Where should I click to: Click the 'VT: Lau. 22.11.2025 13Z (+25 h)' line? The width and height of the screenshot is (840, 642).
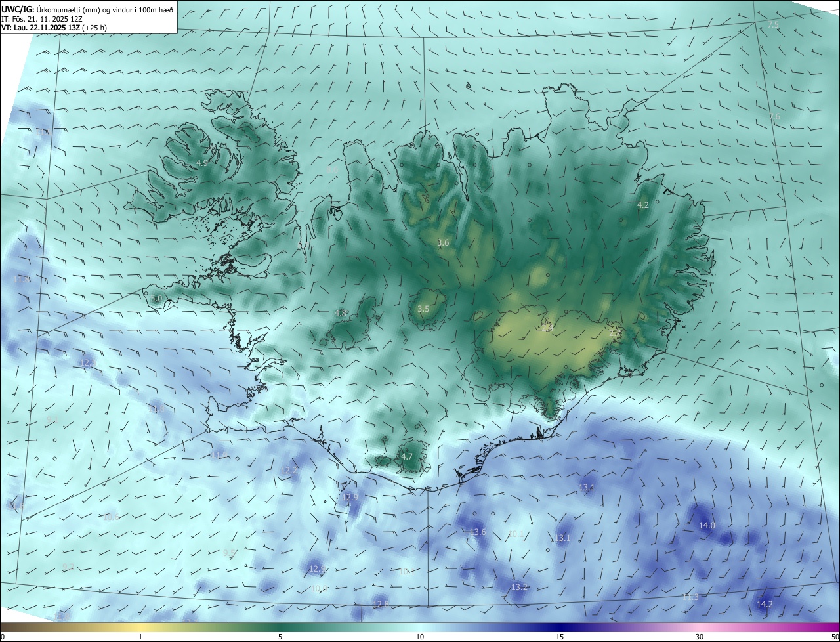pos(54,28)
